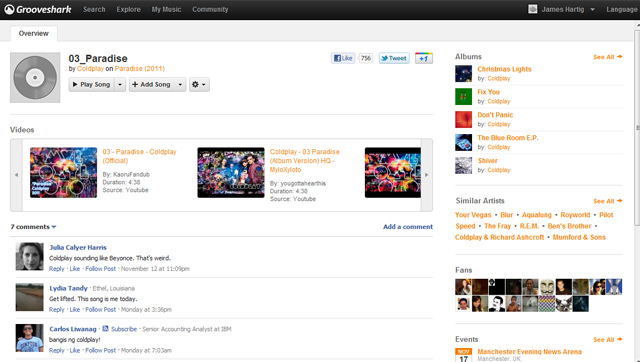
Task: Reply to Julia Calyer Harris comment
Action: tap(57, 269)
